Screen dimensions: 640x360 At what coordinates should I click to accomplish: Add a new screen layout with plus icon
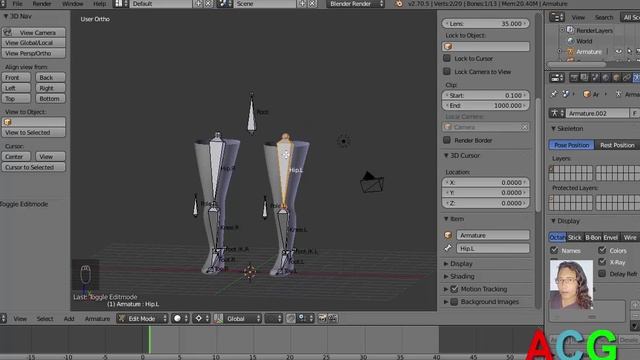(x=198, y=4)
